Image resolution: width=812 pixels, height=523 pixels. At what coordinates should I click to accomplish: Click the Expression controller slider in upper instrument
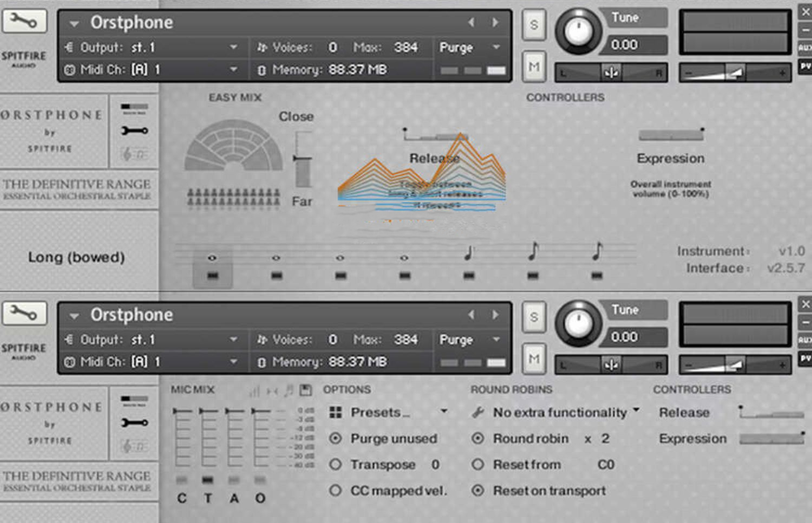coord(671,134)
